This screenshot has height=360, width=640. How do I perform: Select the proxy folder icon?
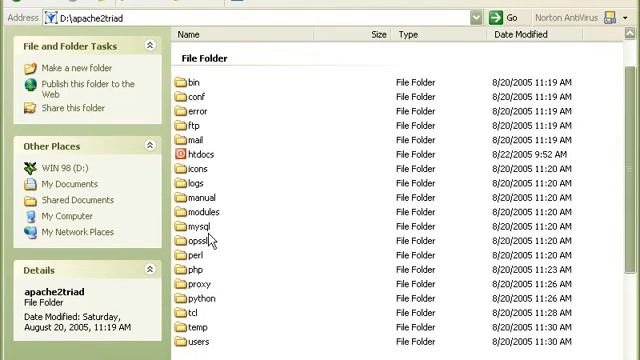point(180,284)
